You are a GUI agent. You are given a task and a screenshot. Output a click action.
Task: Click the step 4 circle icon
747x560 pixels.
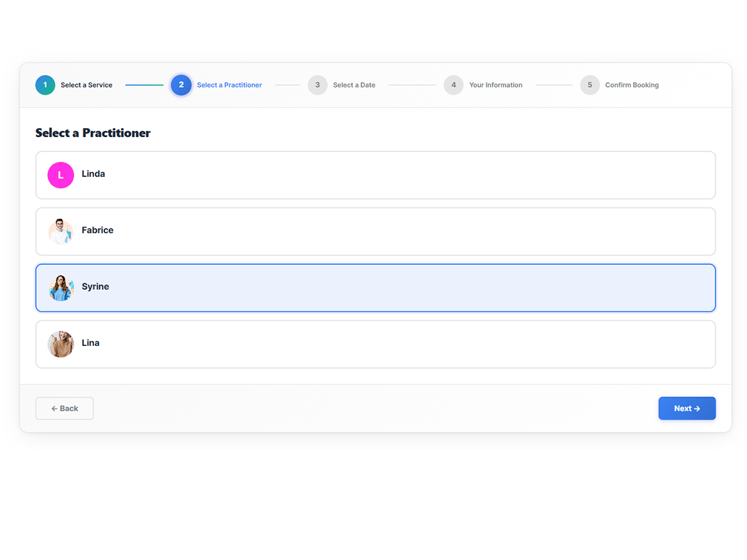point(453,85)
